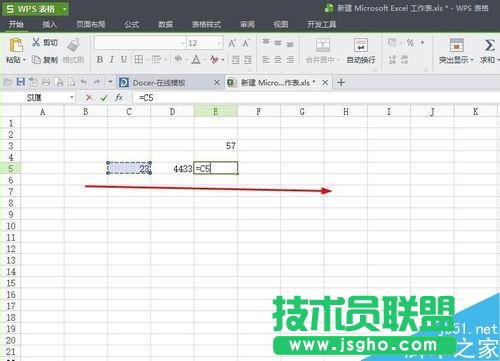Align text right
Image resolution: width=500 pixels, height=361 pixels.
click(x=290, y=60)
